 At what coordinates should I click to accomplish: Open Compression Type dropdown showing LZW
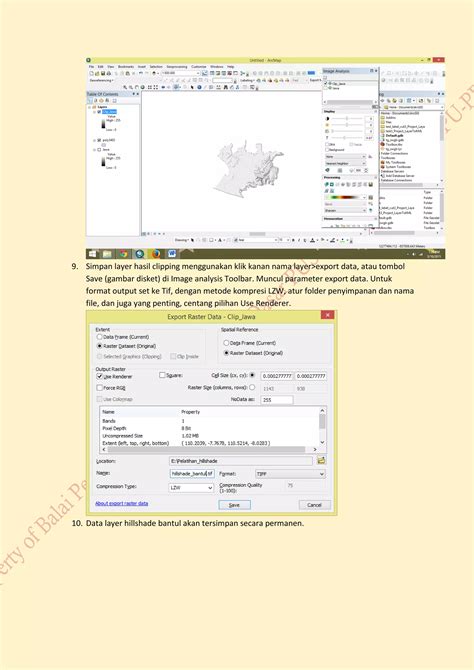coord(191,488)
